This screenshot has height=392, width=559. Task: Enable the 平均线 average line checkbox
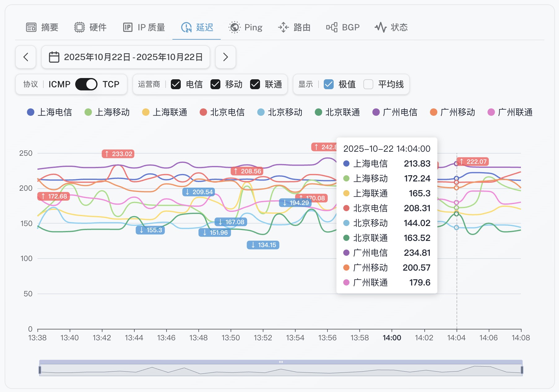pyautogui.click(x=368, y=84)
